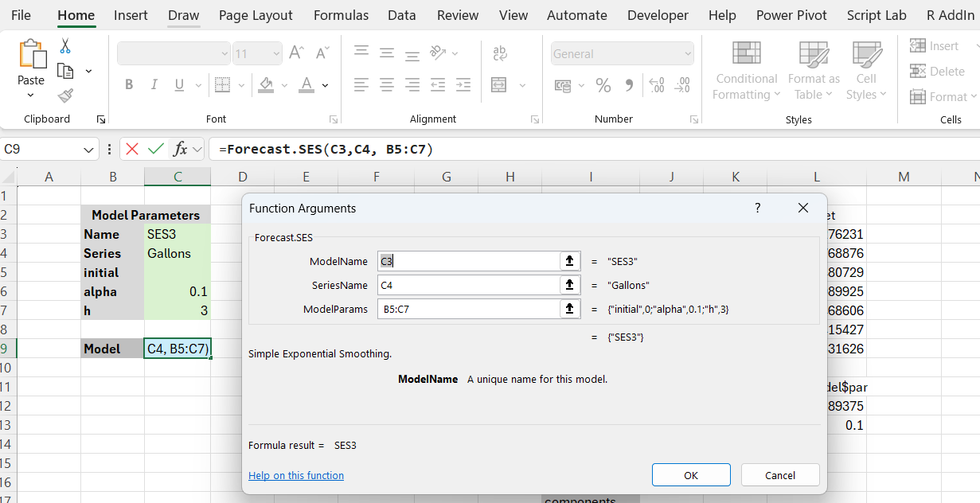
Task: Click the Merge and Center icon
Action: (499, 84)
